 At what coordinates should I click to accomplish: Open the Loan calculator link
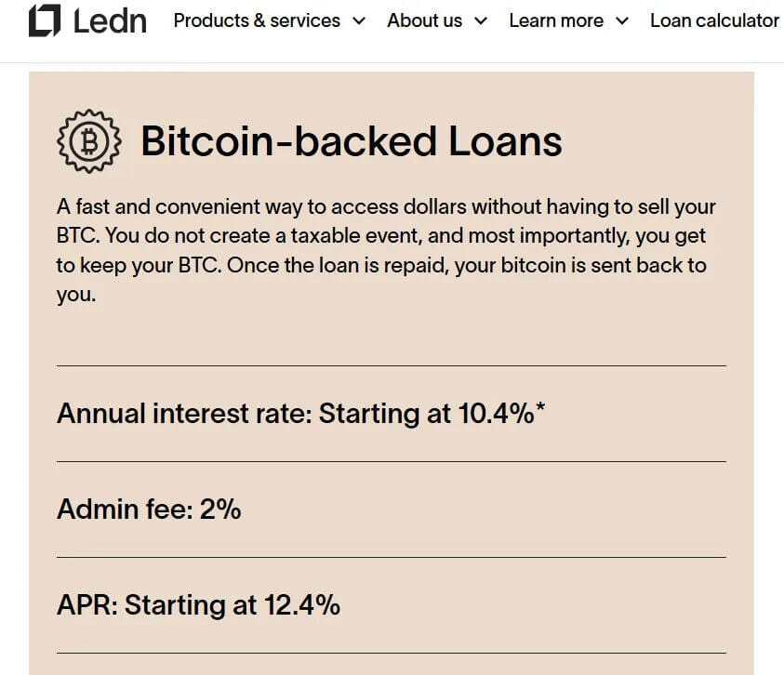(x=714, y=20)
